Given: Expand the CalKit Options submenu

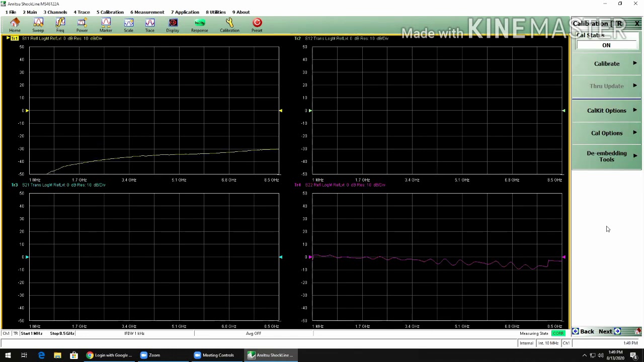Looking at the screenshot, I should click(607, 111).
